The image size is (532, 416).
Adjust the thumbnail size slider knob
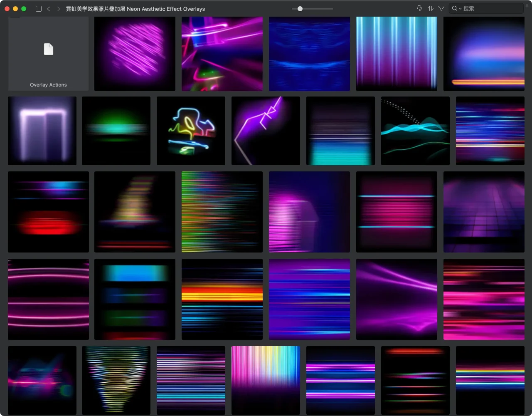point(300,8)
